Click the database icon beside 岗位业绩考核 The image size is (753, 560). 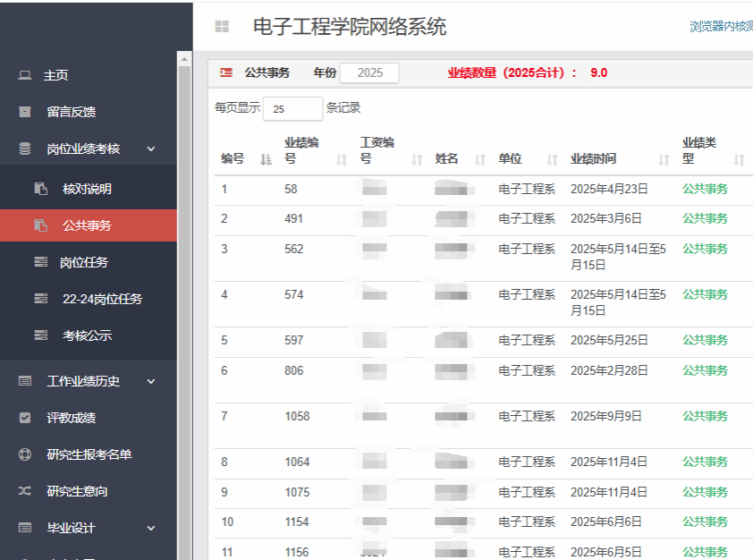tap(25, 149)
